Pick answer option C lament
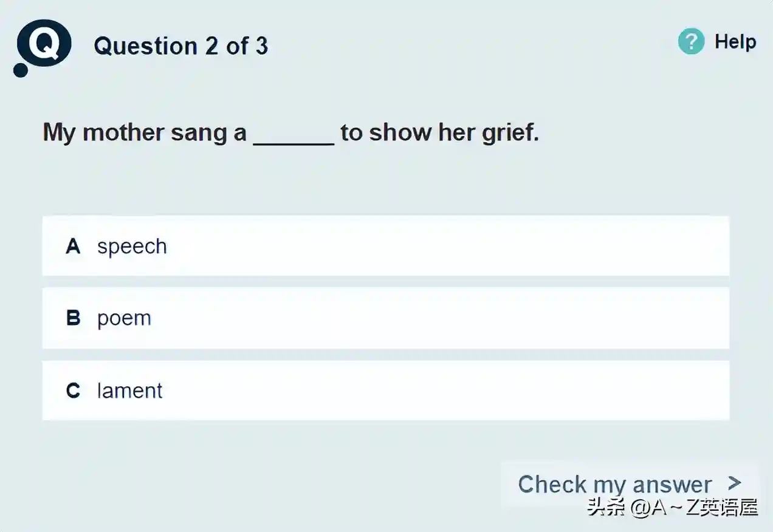The width and height of the screenshot is (773, 532). click(x=385, y=390)
